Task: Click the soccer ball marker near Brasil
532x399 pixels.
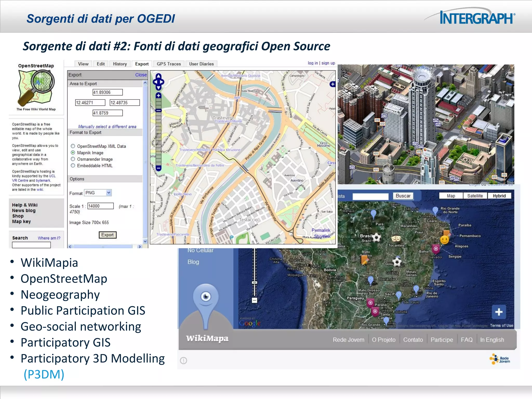Action: pyautogui.click(x=376, y=237)
